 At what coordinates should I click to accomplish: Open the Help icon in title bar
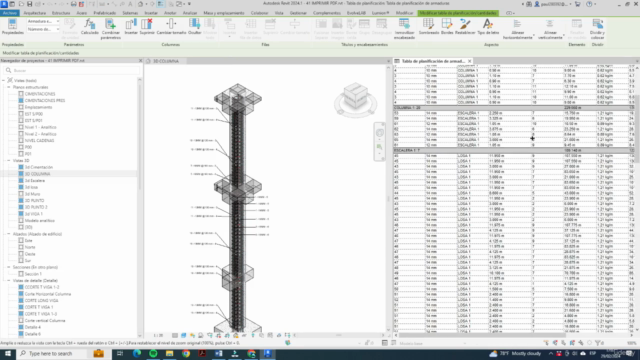589,4
